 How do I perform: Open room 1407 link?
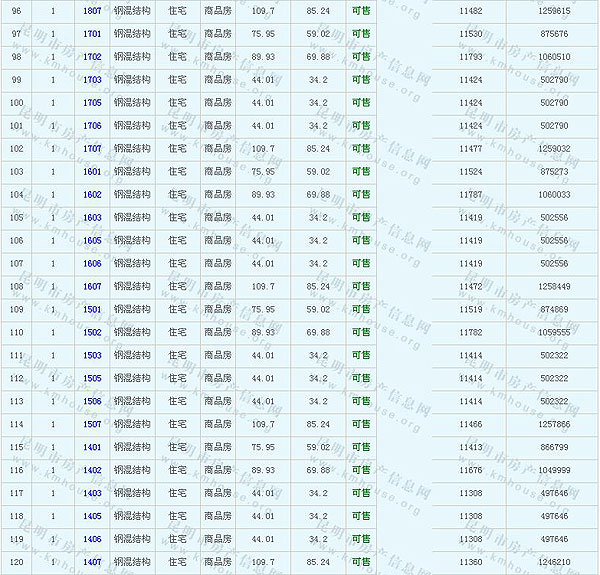(x=92, y=562)
